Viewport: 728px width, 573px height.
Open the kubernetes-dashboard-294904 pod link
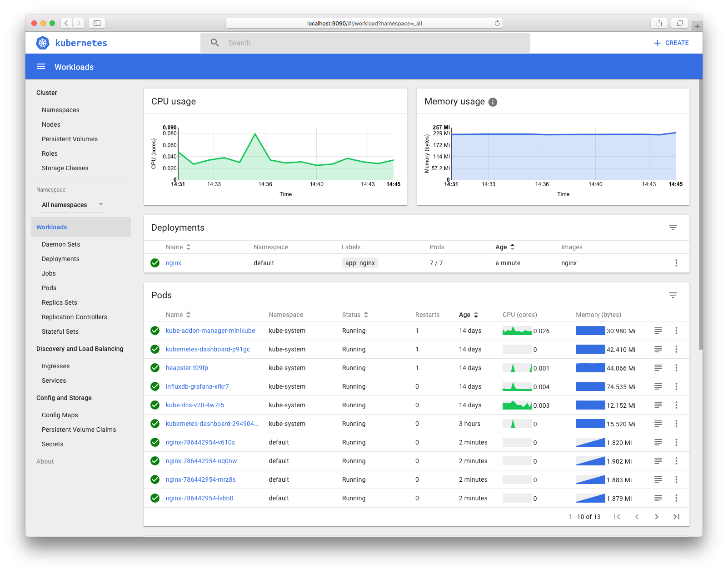(212, 424)
